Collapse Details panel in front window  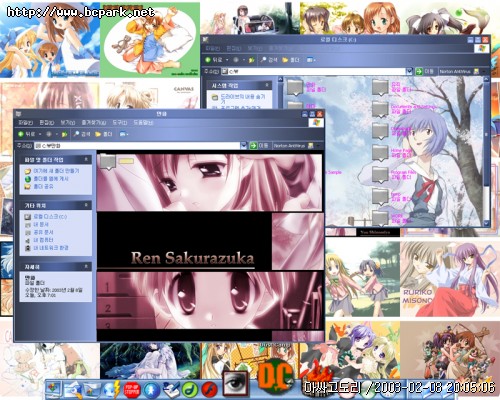[86, 266]
